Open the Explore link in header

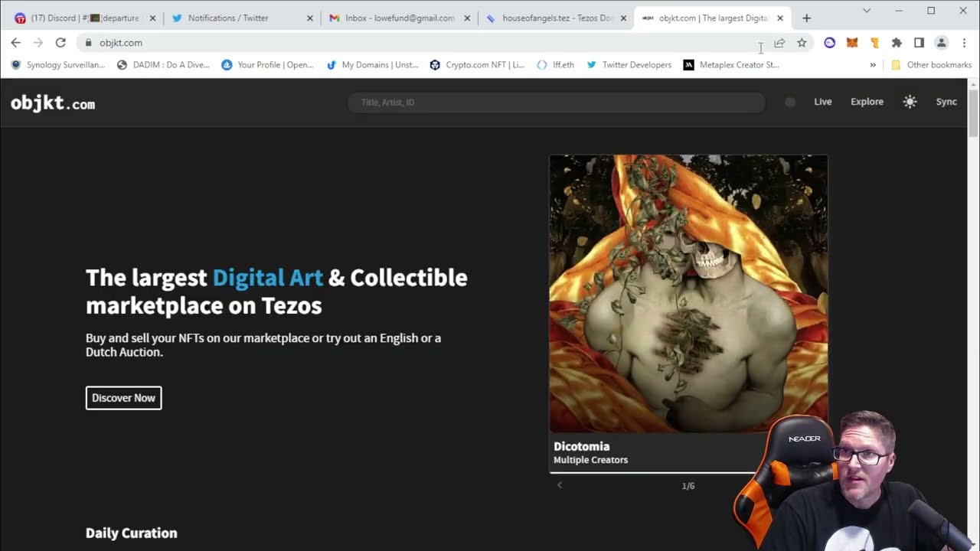pyautogui.click(x=867, y=102)
